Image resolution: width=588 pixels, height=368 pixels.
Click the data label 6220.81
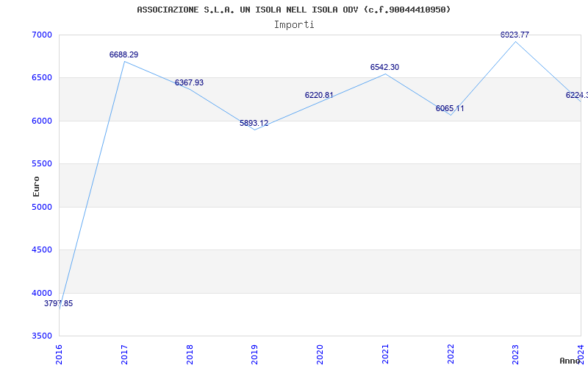(319, 96)
